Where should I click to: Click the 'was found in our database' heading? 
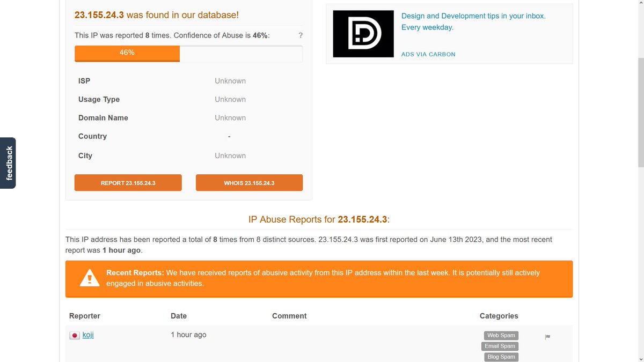point(157,15)
